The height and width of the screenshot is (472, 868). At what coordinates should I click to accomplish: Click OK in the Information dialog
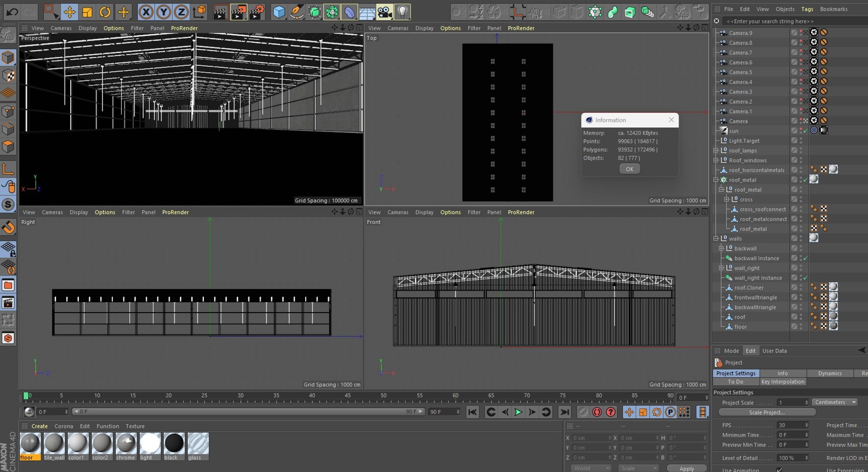pyautogui.click(x=629, y=169)
